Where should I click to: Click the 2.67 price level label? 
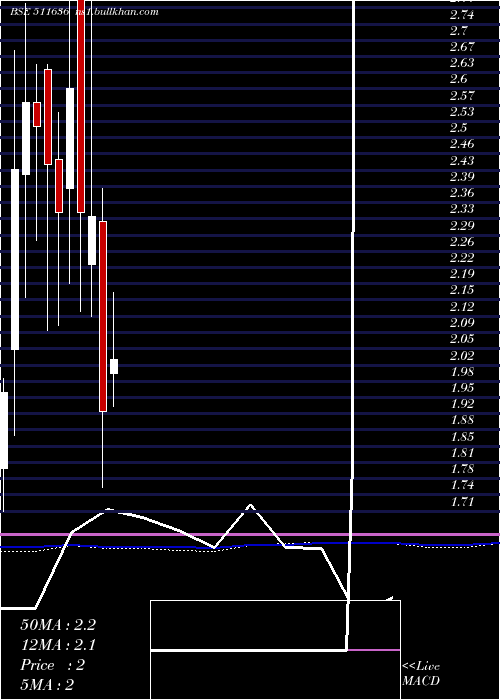click(x=462, y=47)
